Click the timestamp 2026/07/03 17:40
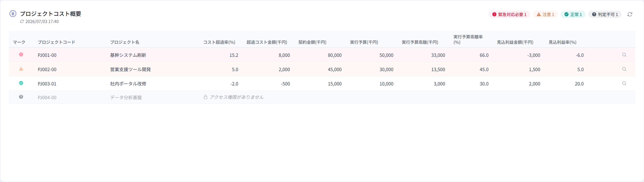This screenshot has height=182, width=644. pos(42,21)
